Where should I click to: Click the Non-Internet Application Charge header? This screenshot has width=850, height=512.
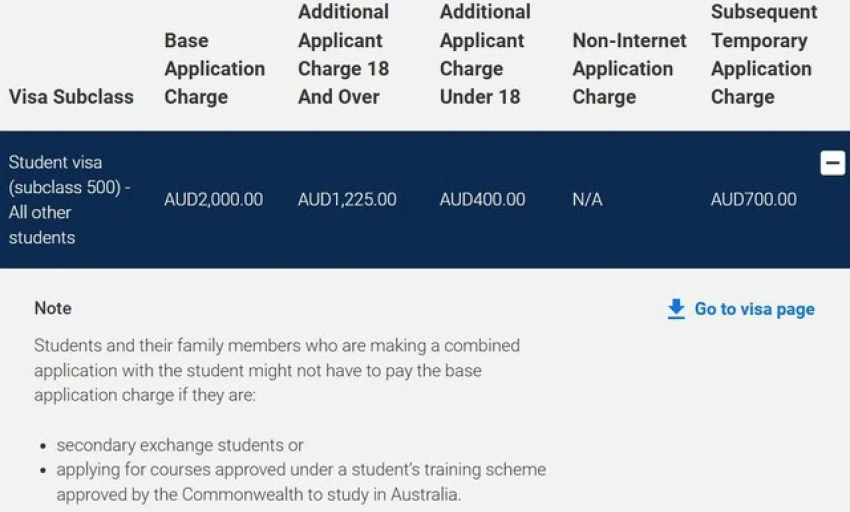click(x=629, y=68)
